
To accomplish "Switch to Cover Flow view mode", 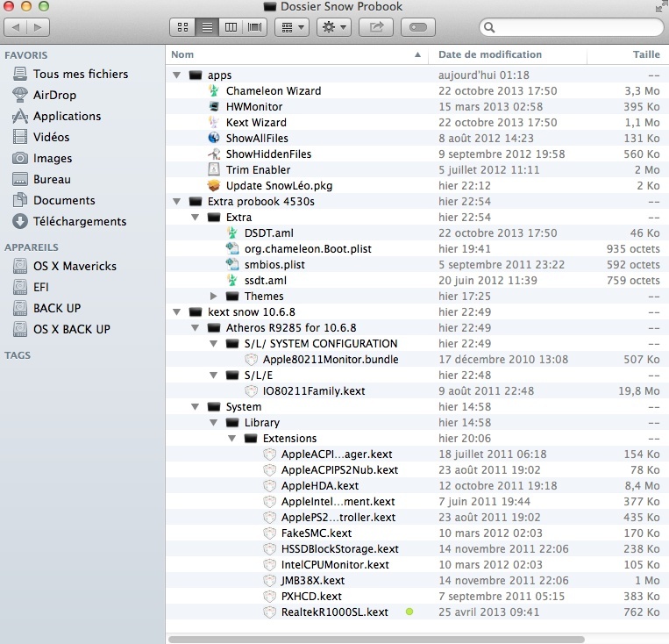I will (x=255, y=27).
